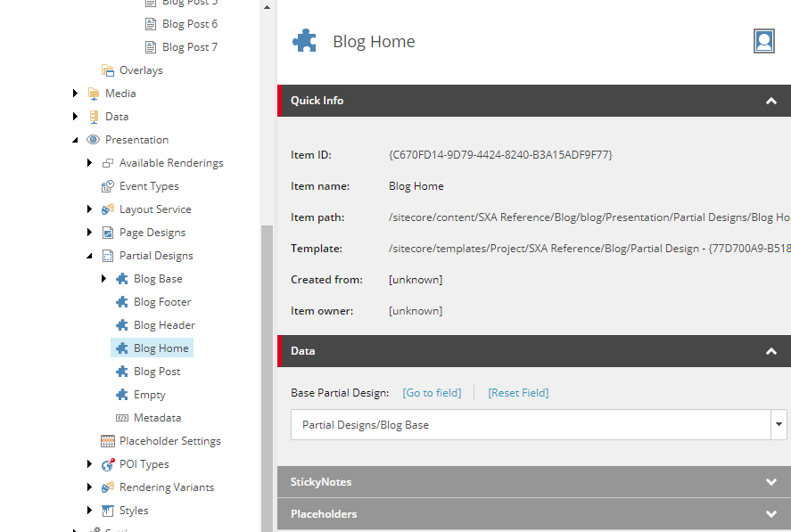
Task: Click the Partial Designs/Blog Base field
Action: pos(531,424)
